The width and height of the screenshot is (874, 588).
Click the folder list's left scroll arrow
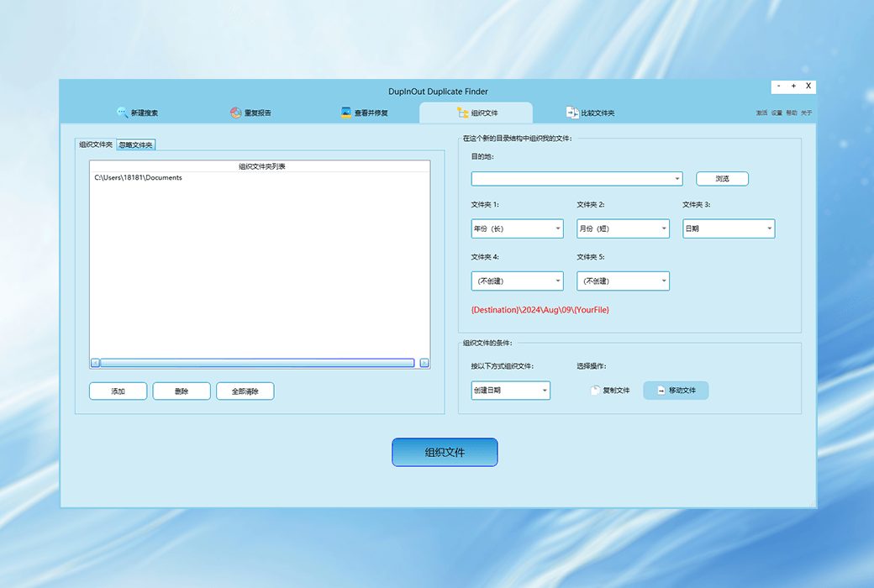coord(95,363)
